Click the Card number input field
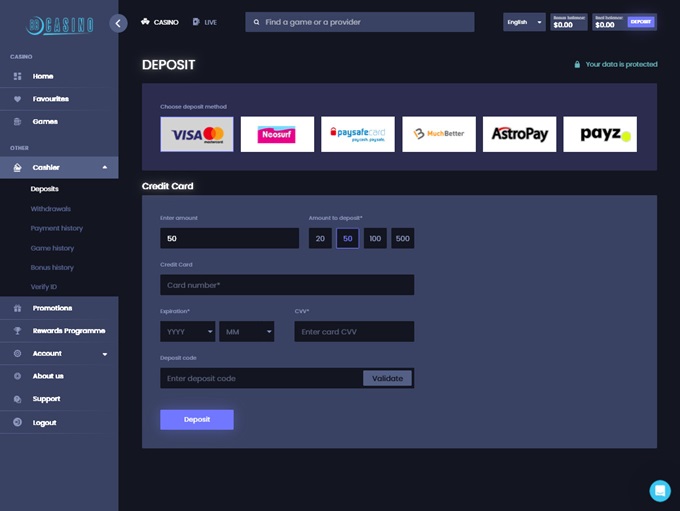 pyautogui.click(x=287, y=285)
